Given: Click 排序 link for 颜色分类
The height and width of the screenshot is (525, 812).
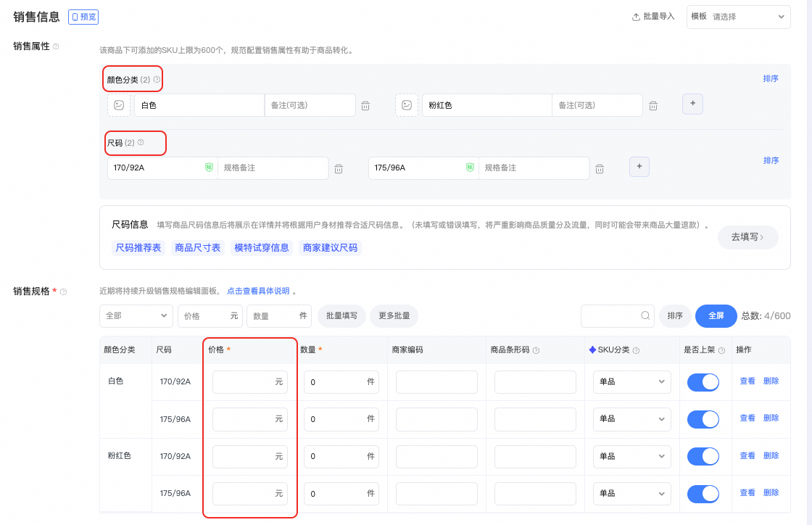Looking at the screenshot, I should coord(771,79).
